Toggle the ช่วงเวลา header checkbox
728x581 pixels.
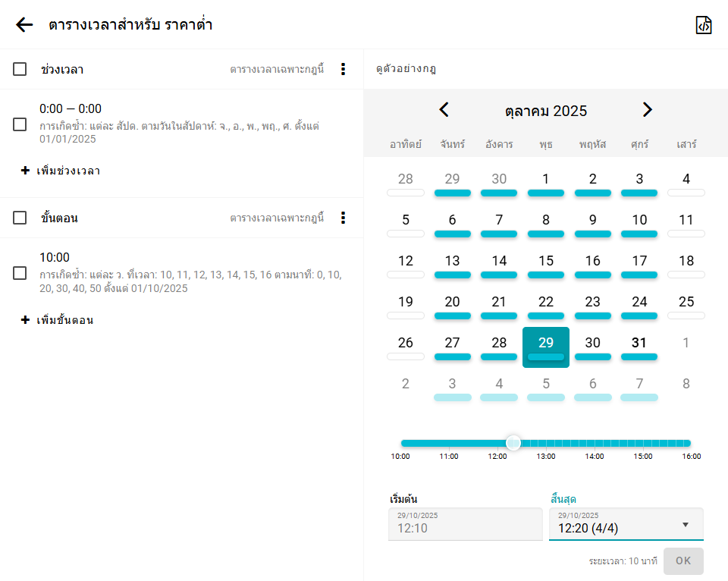tap(20, 69)
